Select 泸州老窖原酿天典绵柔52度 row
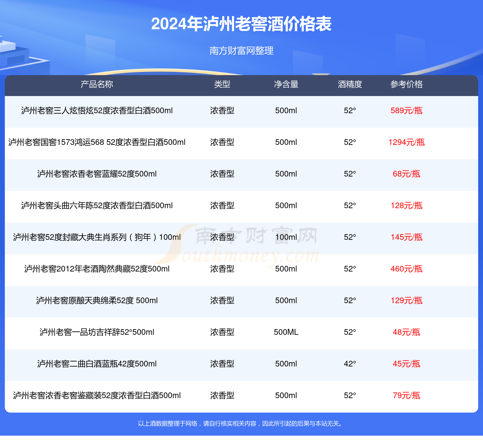The width and height of the screenshot is (483, 448). click(97, 301)
